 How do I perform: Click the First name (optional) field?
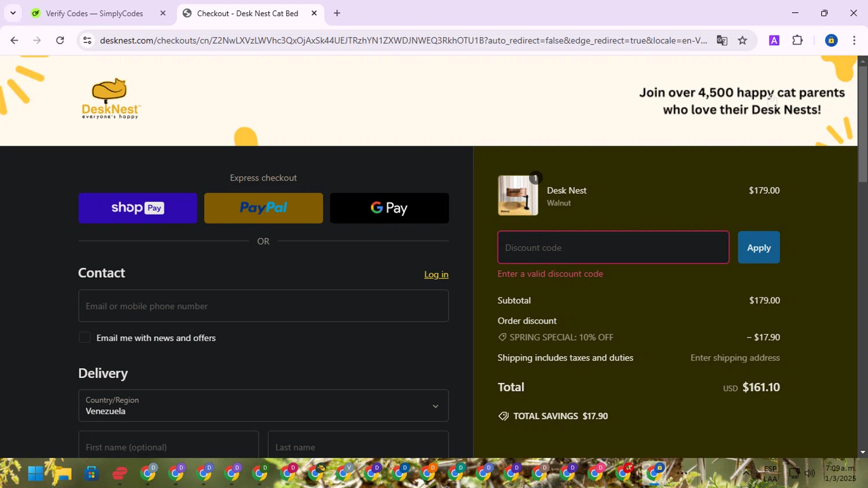coord(168,445)
